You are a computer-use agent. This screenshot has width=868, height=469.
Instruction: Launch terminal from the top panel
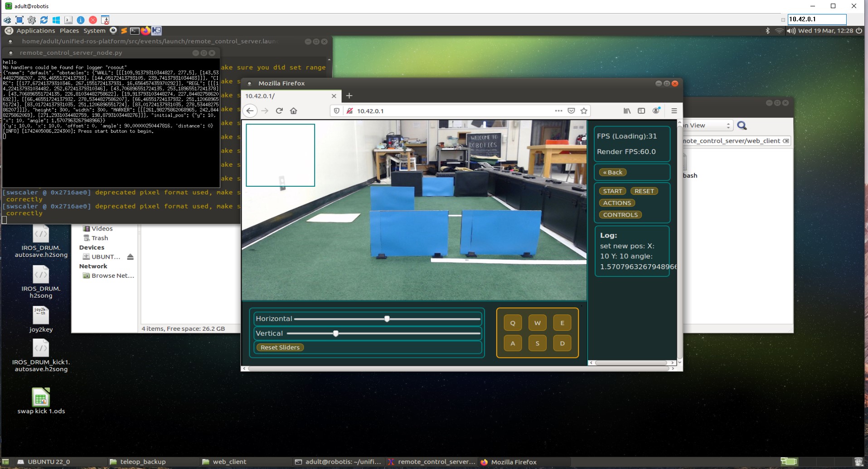coord(135,31)
